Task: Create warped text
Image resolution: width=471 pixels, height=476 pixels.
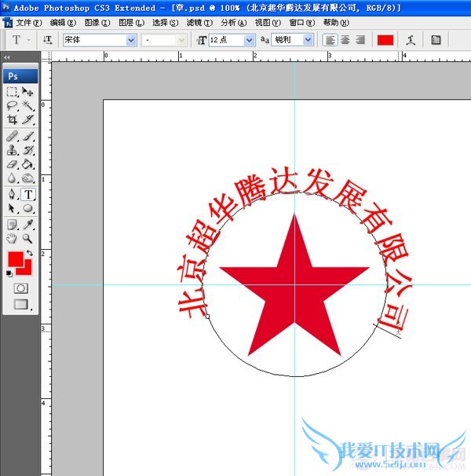Action: (x=411, y=40)
